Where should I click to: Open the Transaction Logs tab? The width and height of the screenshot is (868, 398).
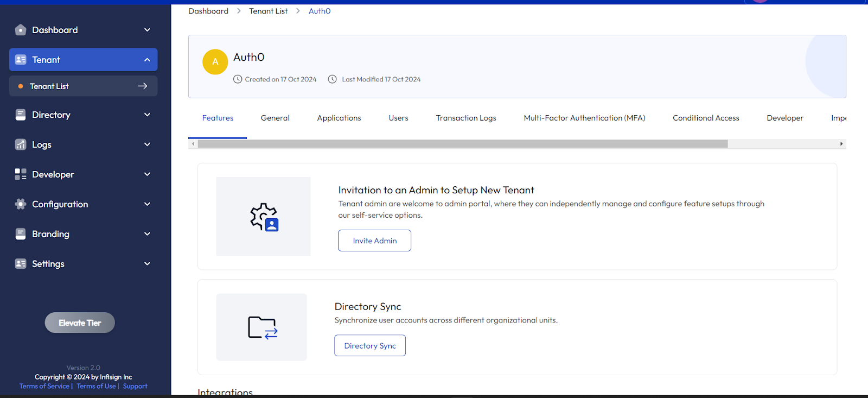(466, 118)
